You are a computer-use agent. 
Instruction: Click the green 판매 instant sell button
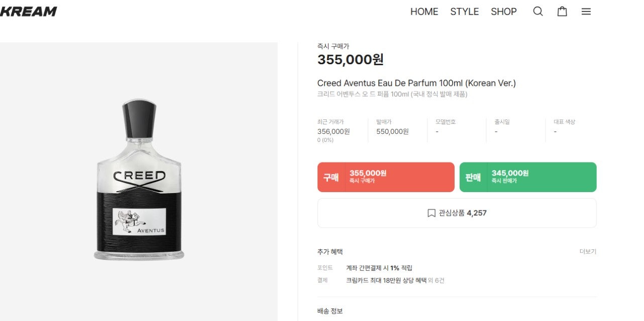527,177
